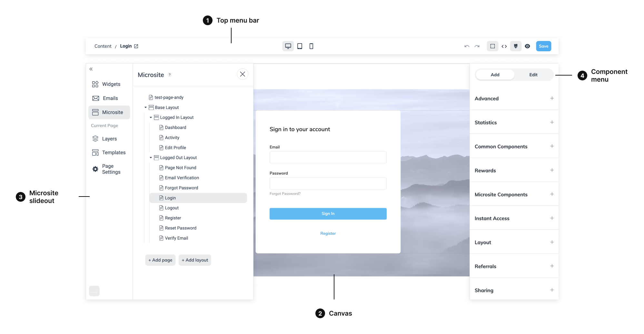Open Forgot Password page
The image size is (644, 334).
coord(179,188)
